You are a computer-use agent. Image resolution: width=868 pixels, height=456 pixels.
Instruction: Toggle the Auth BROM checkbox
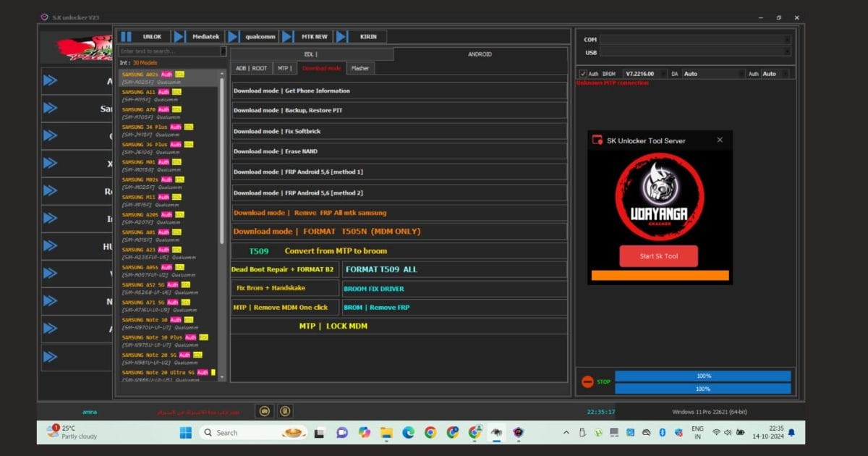583,74
